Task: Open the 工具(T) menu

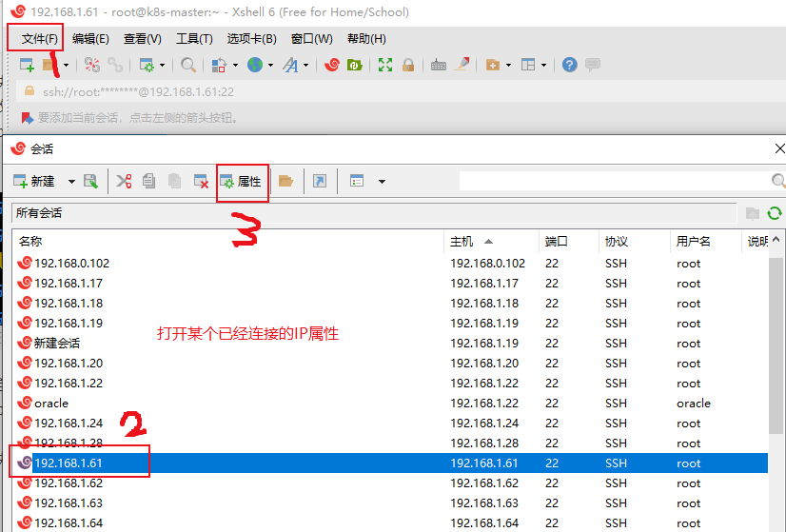Action: [194, 39]
